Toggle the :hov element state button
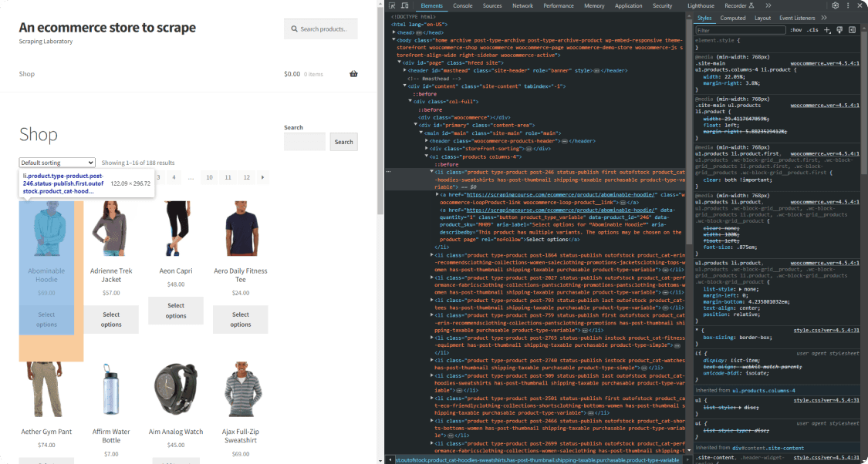This screenshot has width=868, height=464. click(x=795, y=30)
